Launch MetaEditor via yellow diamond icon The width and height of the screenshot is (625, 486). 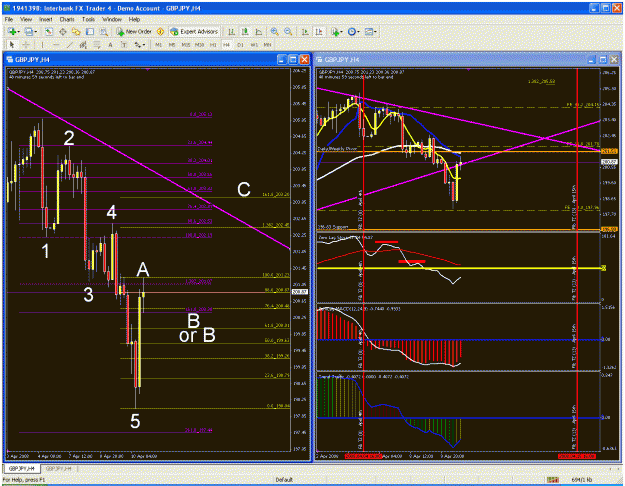pos(161,31)
